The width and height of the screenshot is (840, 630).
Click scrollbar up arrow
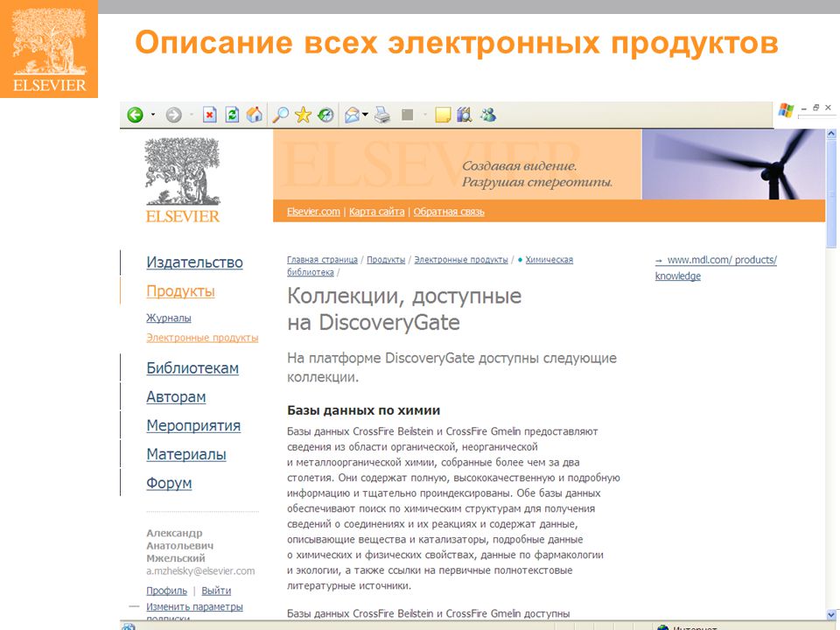[x=831, y=133]
